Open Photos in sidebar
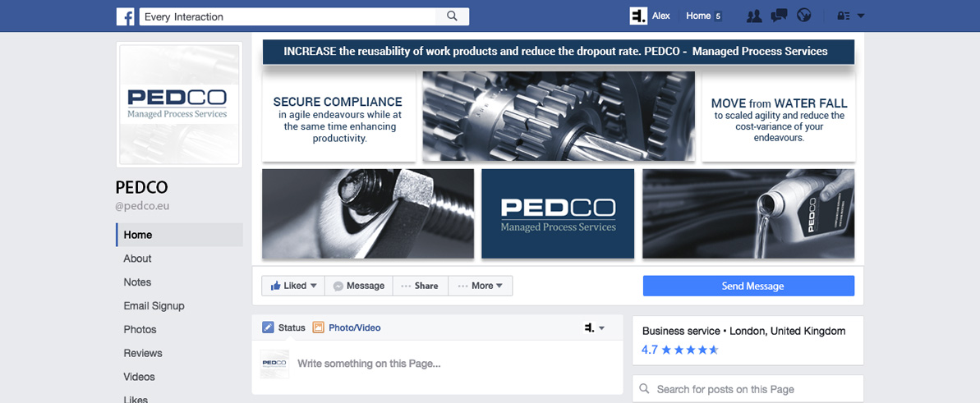 point(140,330)
